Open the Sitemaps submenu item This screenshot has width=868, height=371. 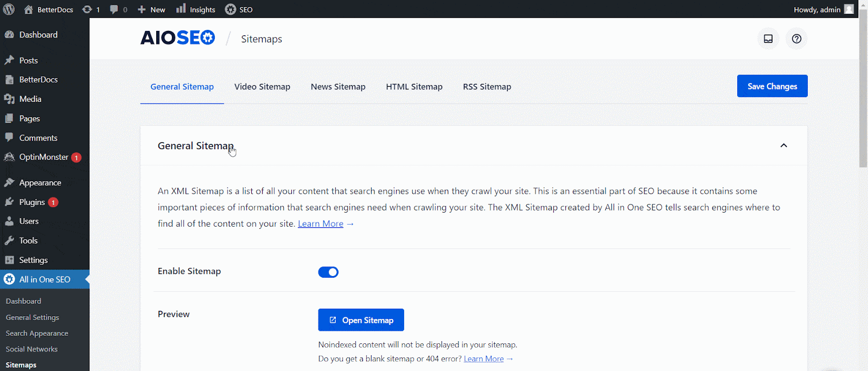[x=21, y=365]
